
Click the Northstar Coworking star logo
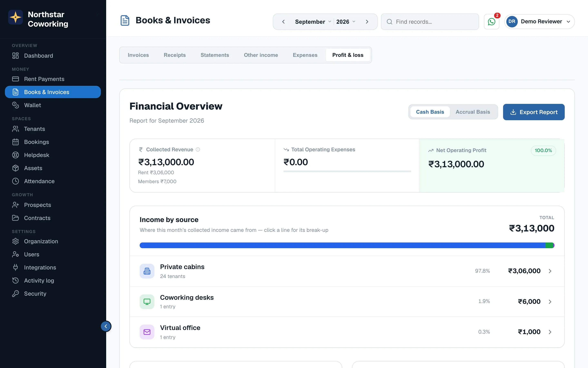16,17
